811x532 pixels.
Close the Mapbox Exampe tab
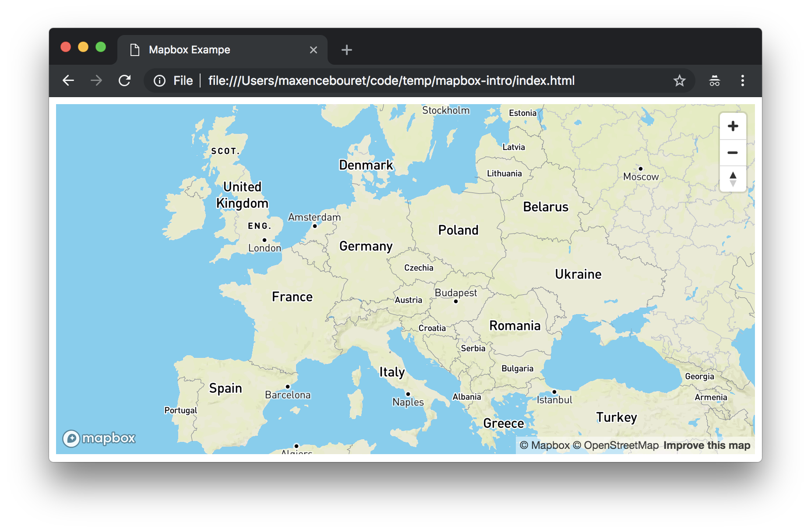[313, 49]
